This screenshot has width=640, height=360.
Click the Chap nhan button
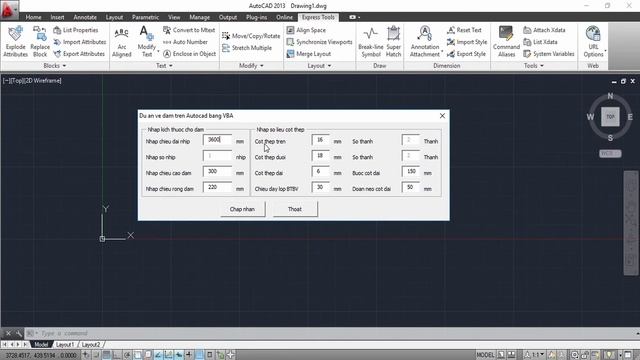[242, 209]
